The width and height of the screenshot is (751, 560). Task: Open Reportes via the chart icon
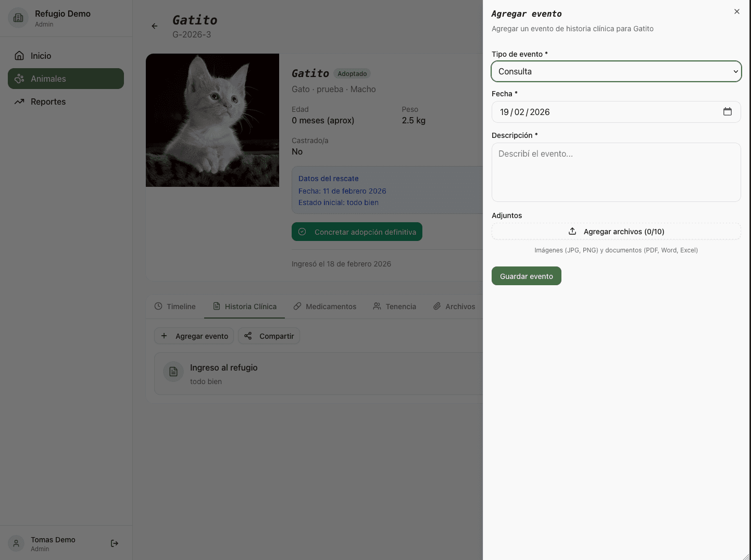coord(19,101)
